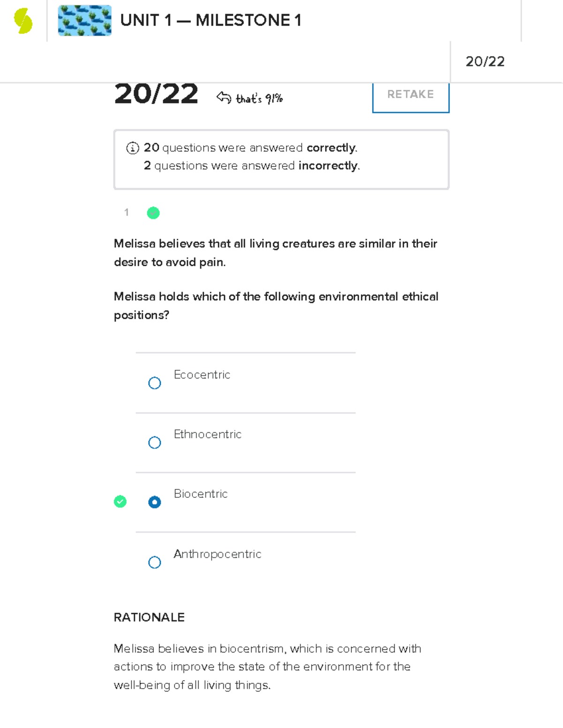Click the green correct checkmark beside Biocentric
This screenshot has height=728, width=563.
coord(120,502)
